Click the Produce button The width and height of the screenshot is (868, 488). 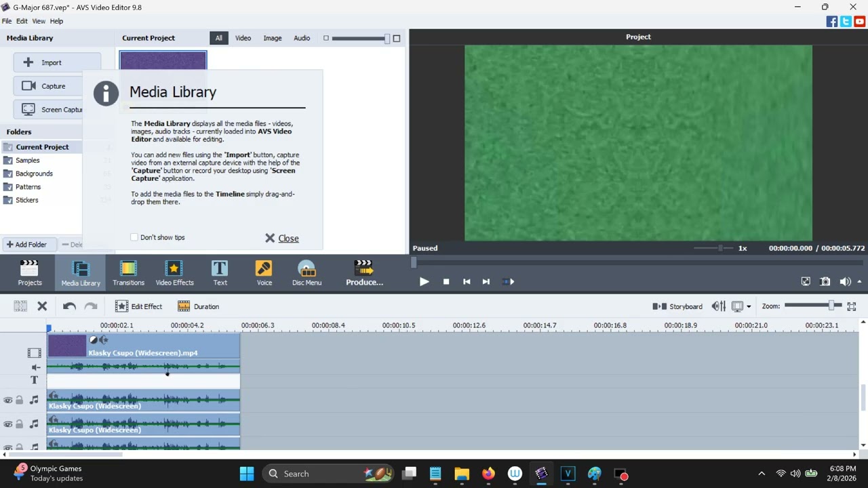(364, 272)
